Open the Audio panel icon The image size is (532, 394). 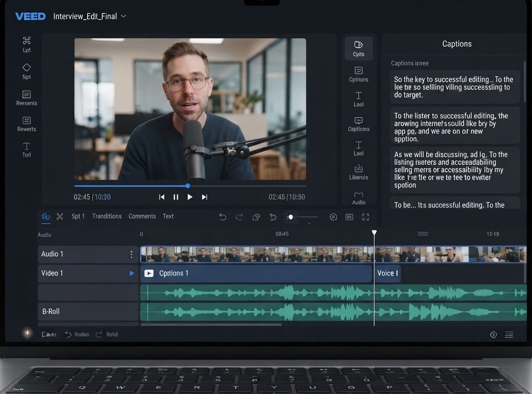pos(358,198)
